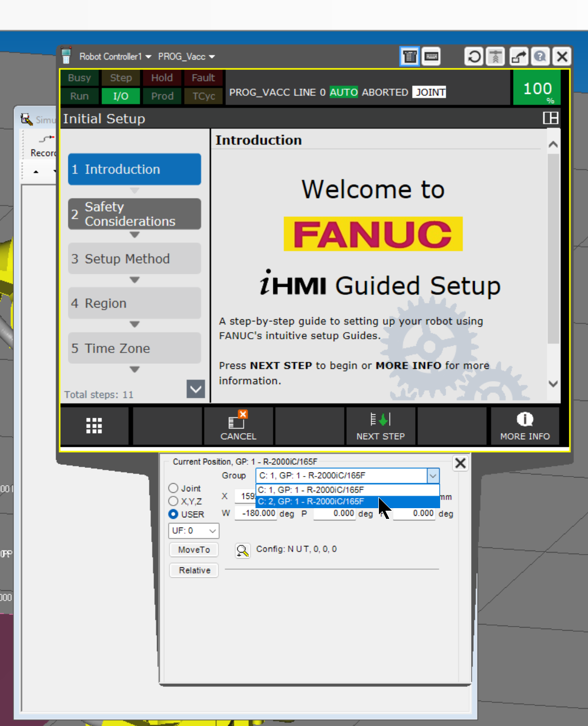Click the AUTO mode status label
The height and width of the screenshot is (726, 588).
(x=344, y=92)
